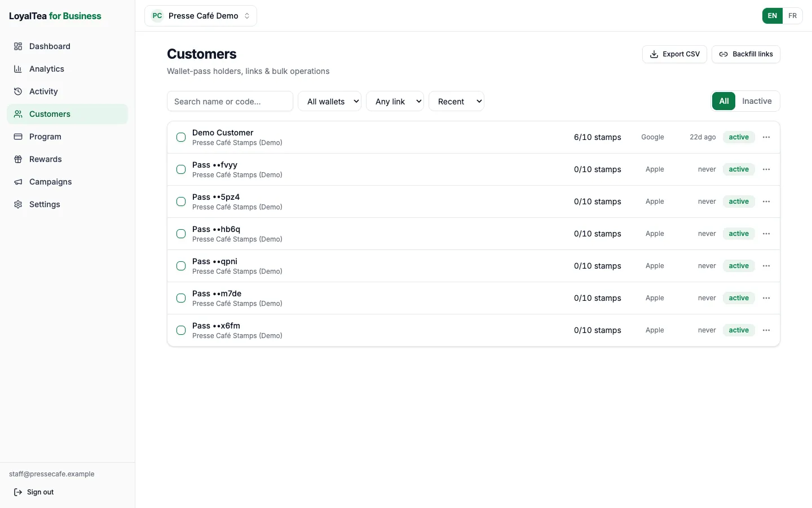Click the Analytics bar chart icon
The width and height of the screenshot is (812, 508).
(18, 69)
